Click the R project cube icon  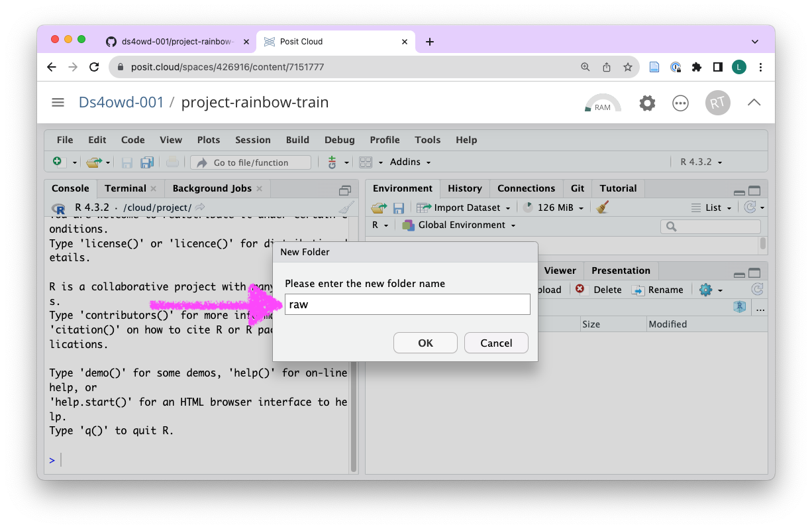click(740, 306)
